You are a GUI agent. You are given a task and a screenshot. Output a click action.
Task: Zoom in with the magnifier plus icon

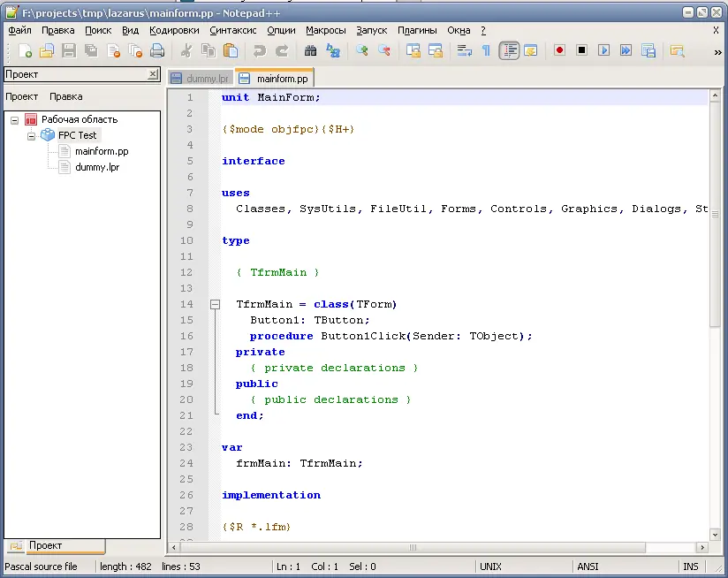click(x=361, y=50)
